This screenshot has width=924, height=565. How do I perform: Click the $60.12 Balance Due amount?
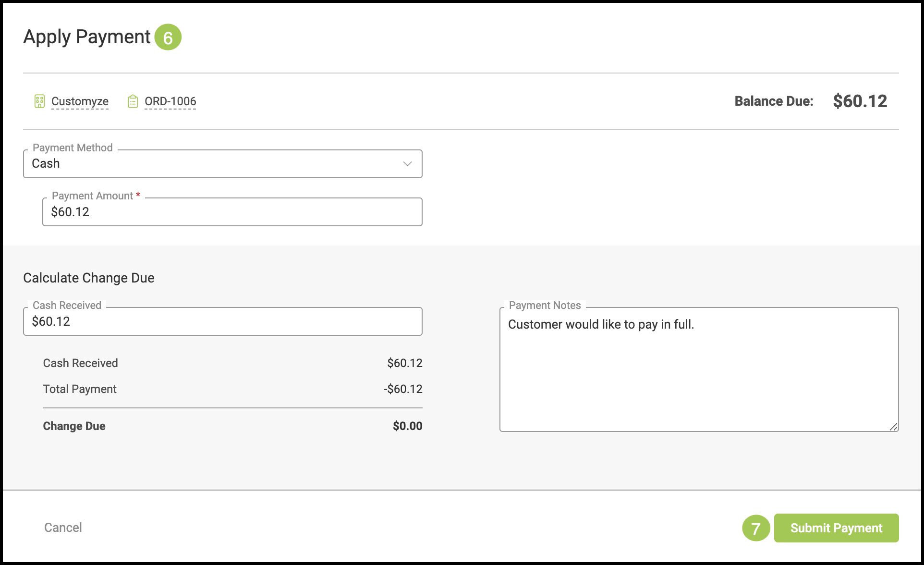click(x=860, y=101)
